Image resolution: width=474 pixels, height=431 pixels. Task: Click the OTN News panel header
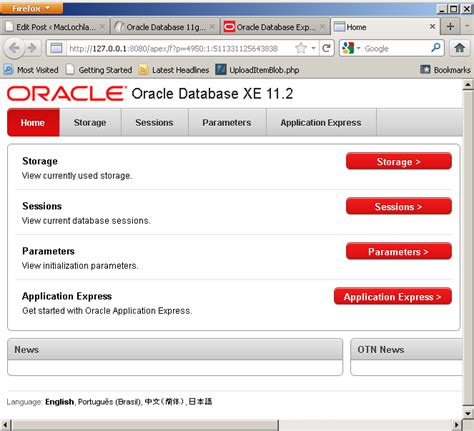pos(406,349)
